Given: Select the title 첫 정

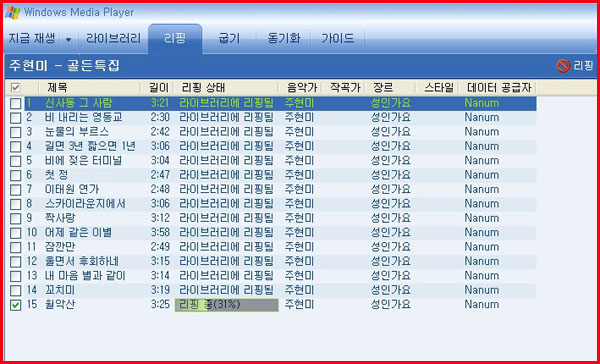Looking at the screenshot, I should 56,175.
